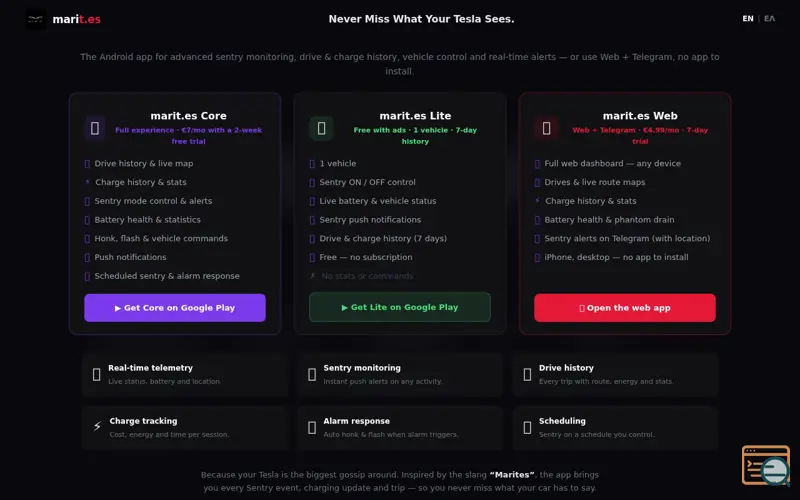This screenshot has height=500, width=800.
Task: Click the marit.es Lite card icon
Action: pyautogui.click(x=321, y=128)
